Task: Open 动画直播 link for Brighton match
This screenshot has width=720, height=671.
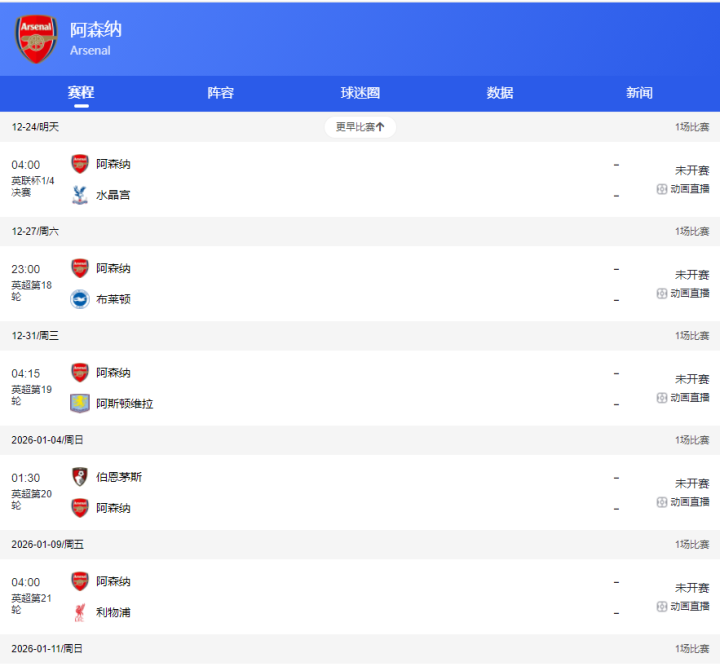Action: [x=689, y=293]
